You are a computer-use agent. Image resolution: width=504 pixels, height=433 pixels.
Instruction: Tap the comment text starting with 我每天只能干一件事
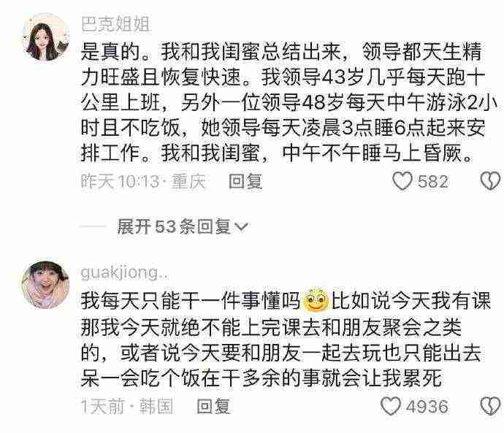coord(286,340)
